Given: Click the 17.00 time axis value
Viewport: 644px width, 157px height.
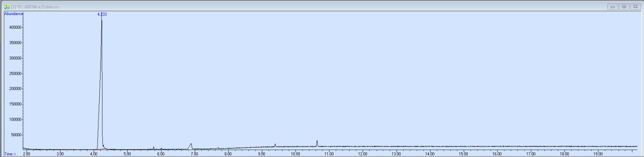Looking at the screenshot, I should [x=530, y=154].
